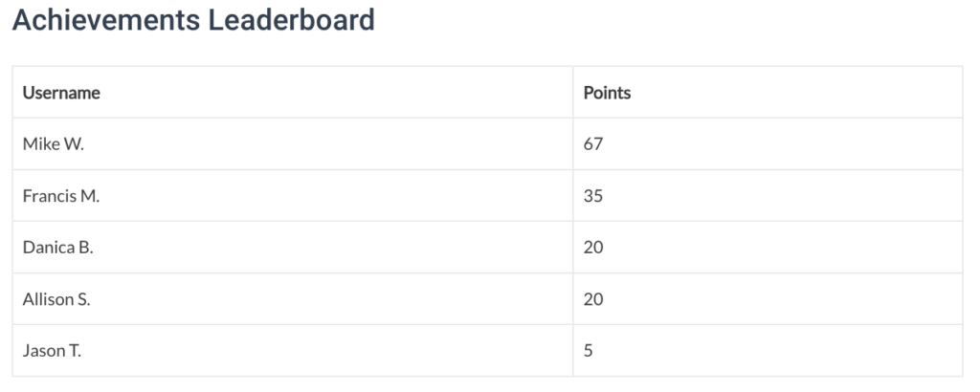Viewport: 980px width, 392px height.
Task: Select the Allison S. username cell
Action: click(293, 299)
